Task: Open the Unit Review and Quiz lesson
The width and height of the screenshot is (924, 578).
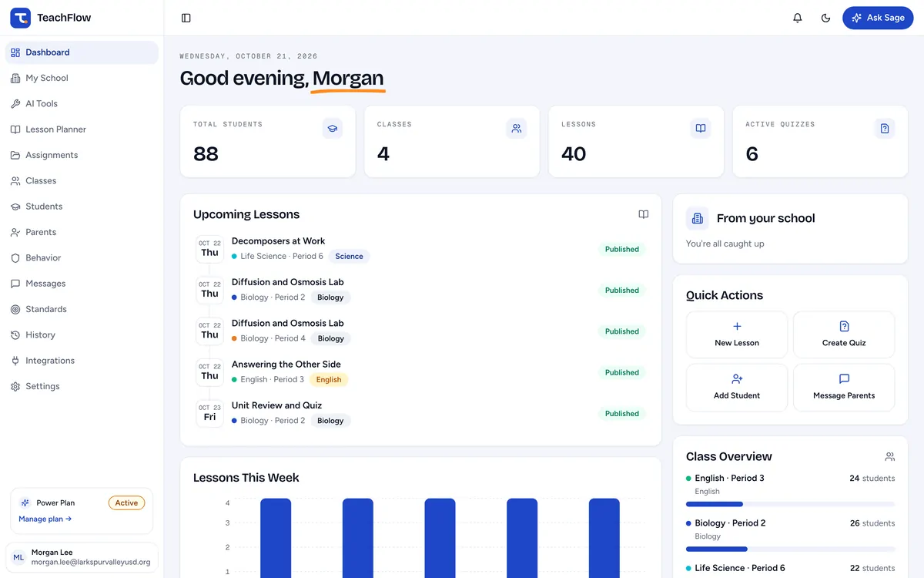Action: 276,405
